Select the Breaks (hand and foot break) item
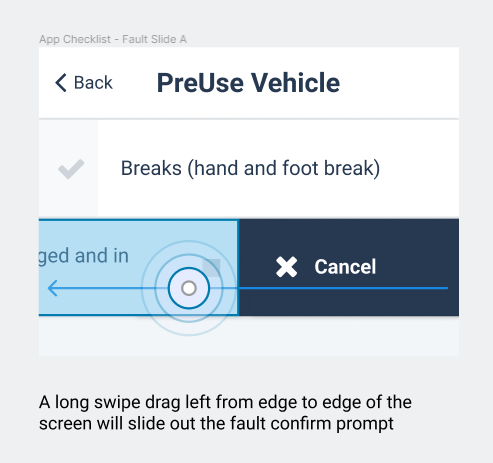The width and height of the screenshot is (493, 463). click(x=250, y=168)
